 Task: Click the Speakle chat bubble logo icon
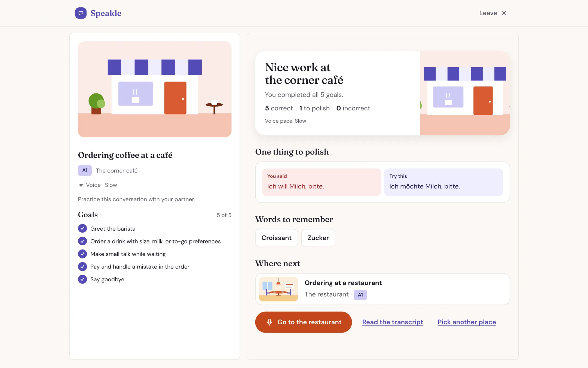[81, 13]
